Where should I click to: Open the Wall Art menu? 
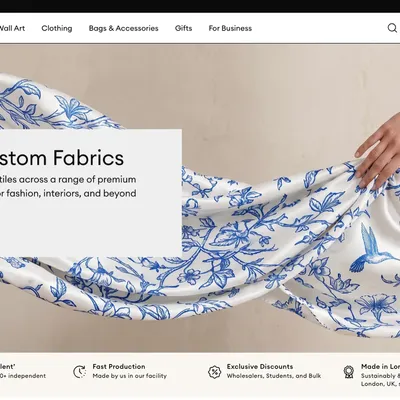(12, 28)
